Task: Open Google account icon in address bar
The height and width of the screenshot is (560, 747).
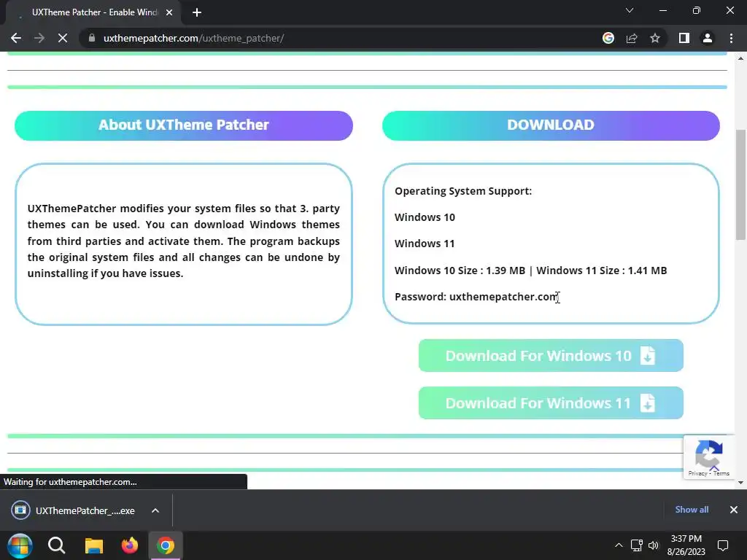Action: click(608, 38)
